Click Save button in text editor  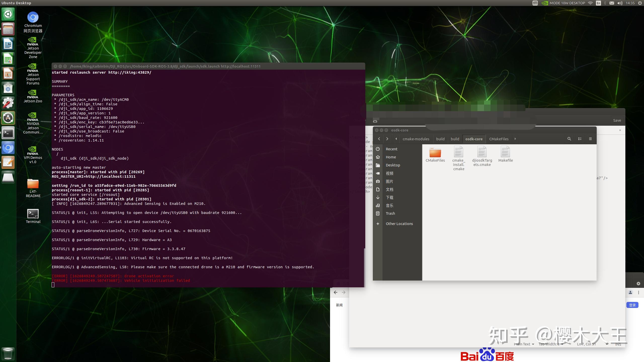point(617,120)
